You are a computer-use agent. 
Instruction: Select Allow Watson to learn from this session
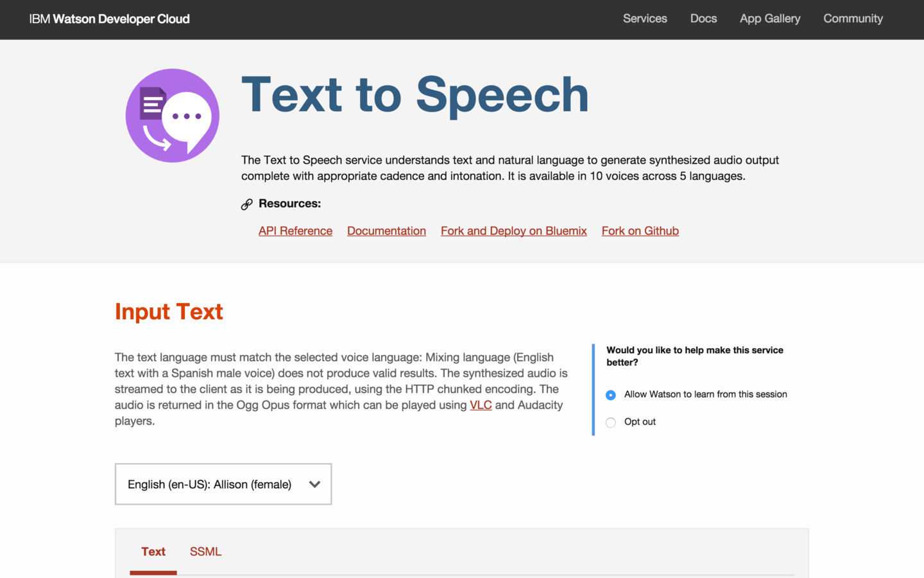click(611, 395)
